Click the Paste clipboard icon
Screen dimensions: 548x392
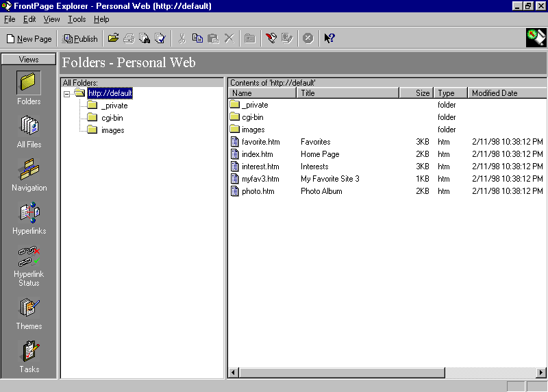[213, 38]
